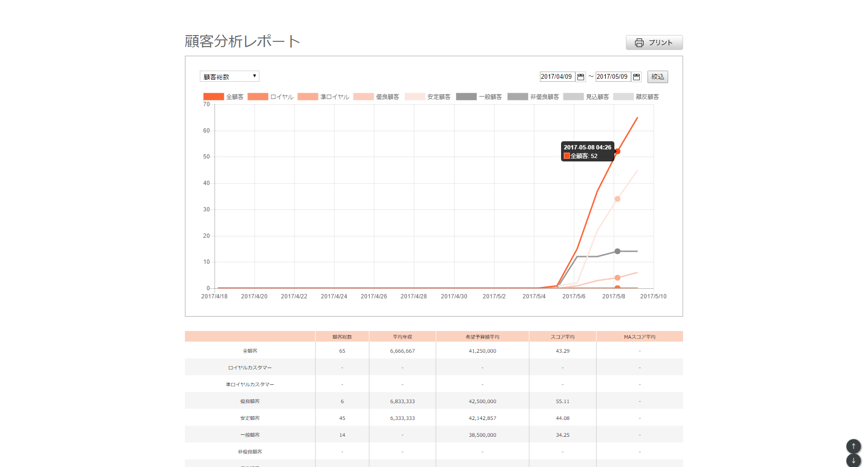Image resolution: width=868 pixels, height=467 pixels.
Task: Click the score value 43.29
Action: (562, 351)
